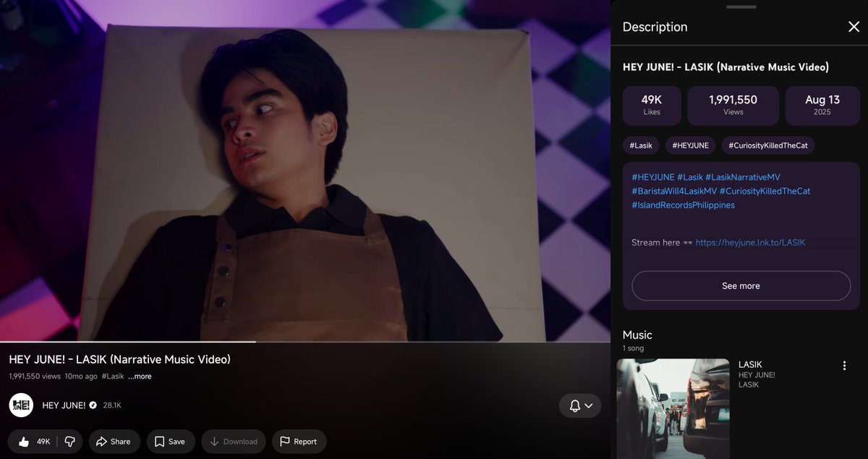Open more options for LASIK song
The image size is (868, 459).
pos(843,366)
